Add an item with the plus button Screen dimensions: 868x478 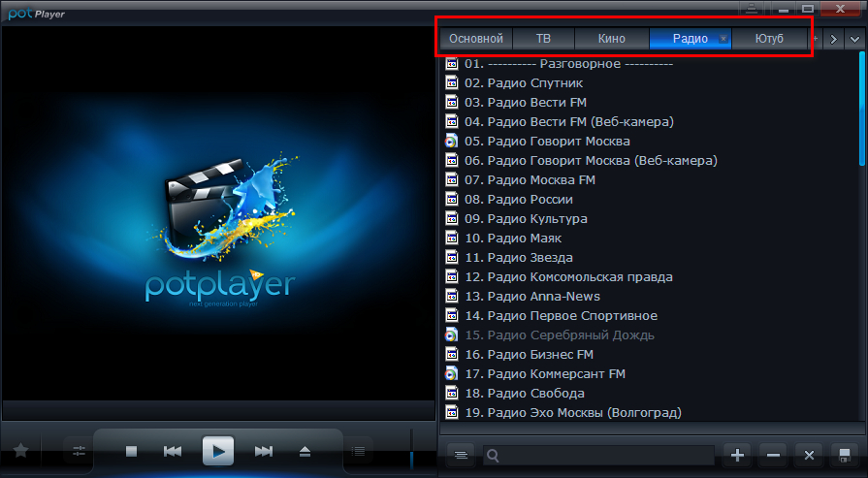pos(737,455)
